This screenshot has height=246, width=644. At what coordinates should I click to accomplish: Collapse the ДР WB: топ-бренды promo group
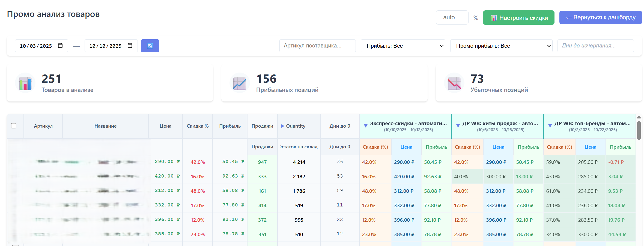[550, 126]
